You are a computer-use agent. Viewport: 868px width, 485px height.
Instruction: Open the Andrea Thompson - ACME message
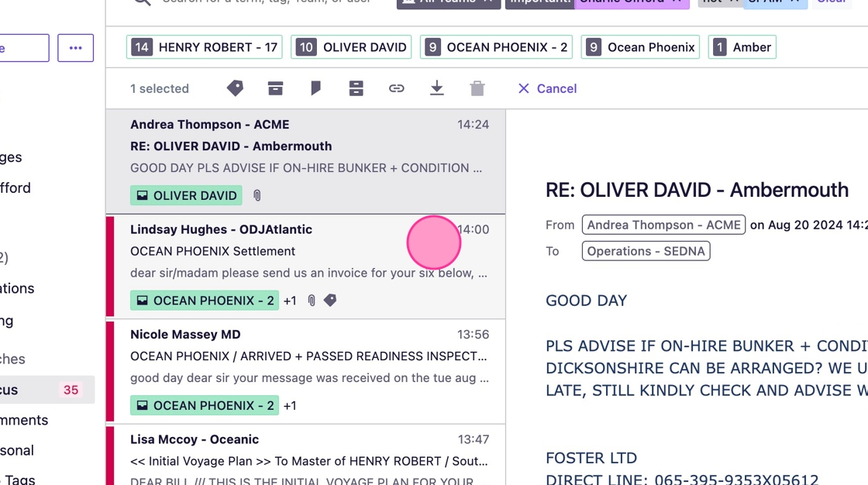(305, 161)
